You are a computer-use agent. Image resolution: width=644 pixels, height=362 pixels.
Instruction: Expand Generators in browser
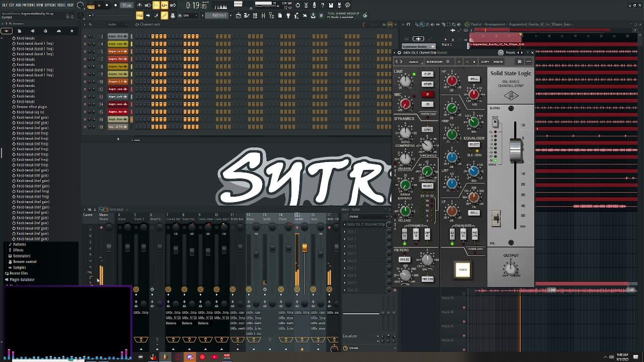coord(22,256)
